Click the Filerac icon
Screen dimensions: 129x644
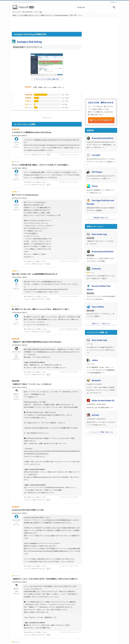click(88, 186)
